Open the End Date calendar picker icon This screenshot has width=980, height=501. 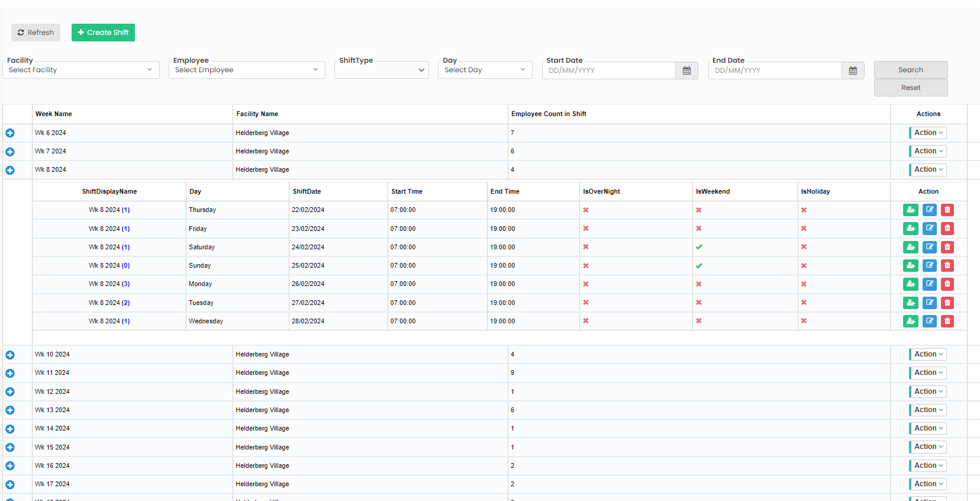pos(852,70)
